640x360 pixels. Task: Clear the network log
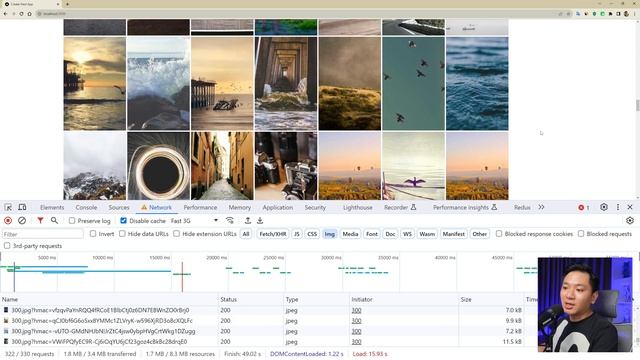[22, 220]
